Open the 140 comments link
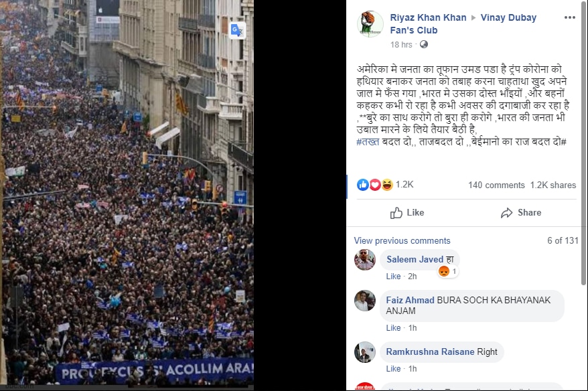 click(496, 185)
